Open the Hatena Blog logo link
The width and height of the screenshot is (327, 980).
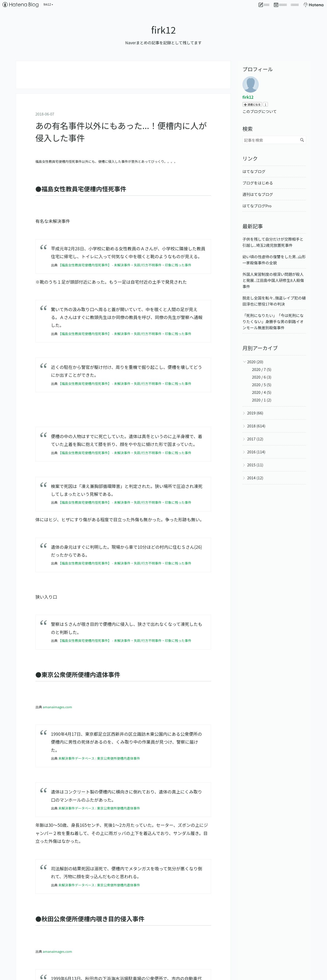click(21, 5)
